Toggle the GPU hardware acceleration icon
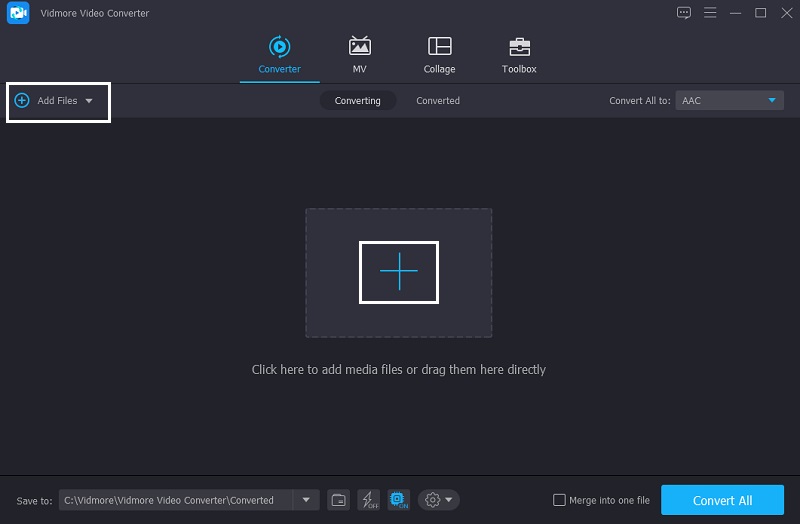The image size is (800, 524). [x=398, y=500]
